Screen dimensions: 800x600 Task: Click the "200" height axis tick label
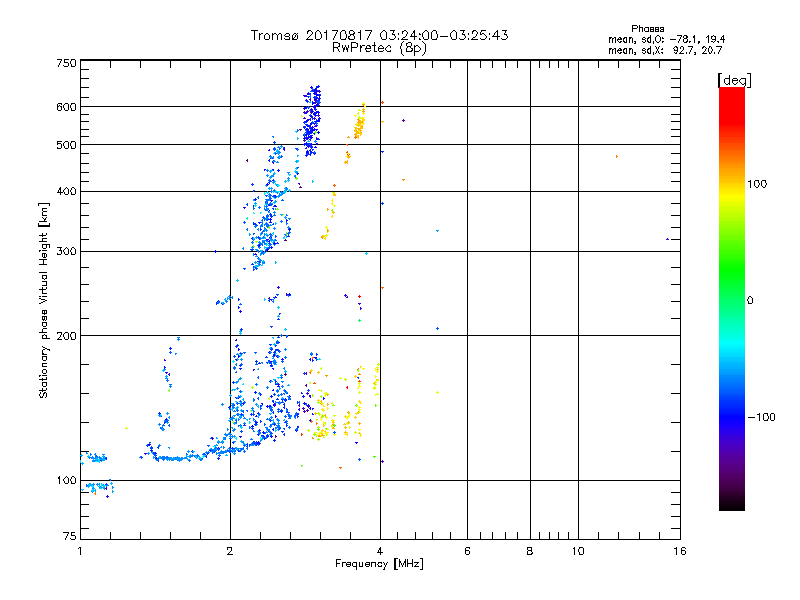click(66, 336)
